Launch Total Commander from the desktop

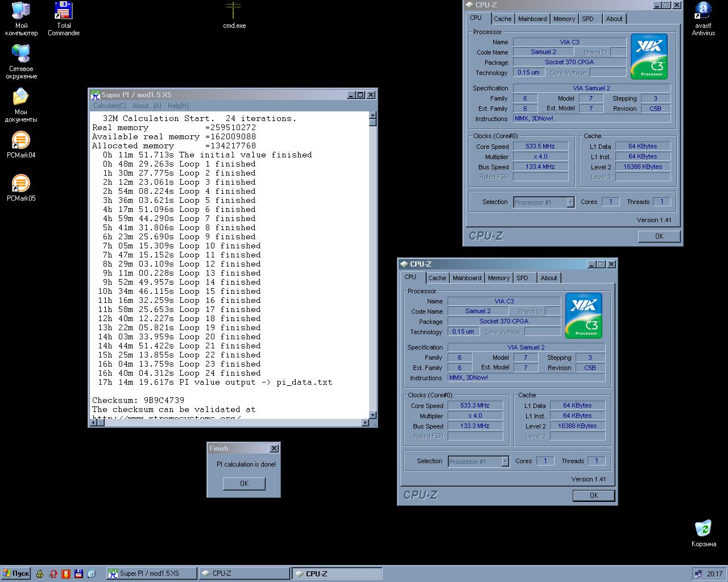[64, 19]
